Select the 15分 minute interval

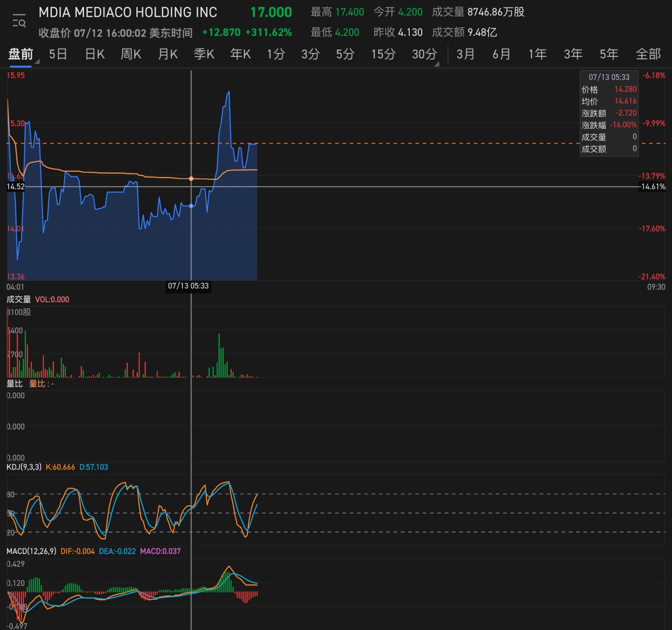click(x=383, y=54)
